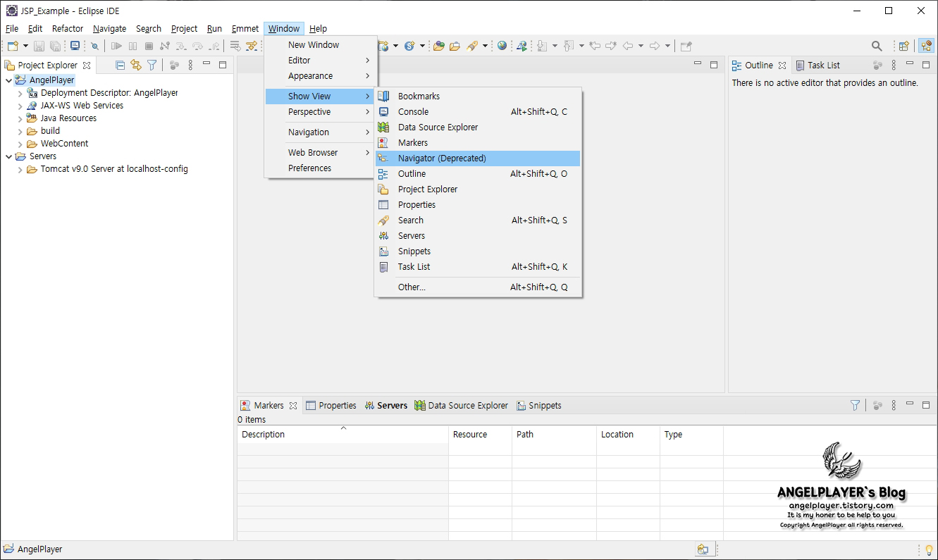The width and height of the screenshot is (938, 560).
Task: Open the New file dropdown arrow
Action: 26,46
